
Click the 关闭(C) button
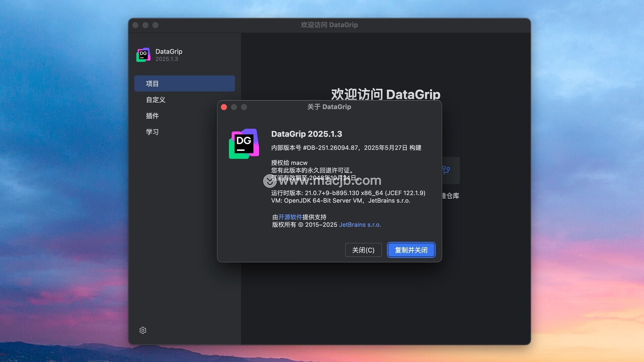363,250
